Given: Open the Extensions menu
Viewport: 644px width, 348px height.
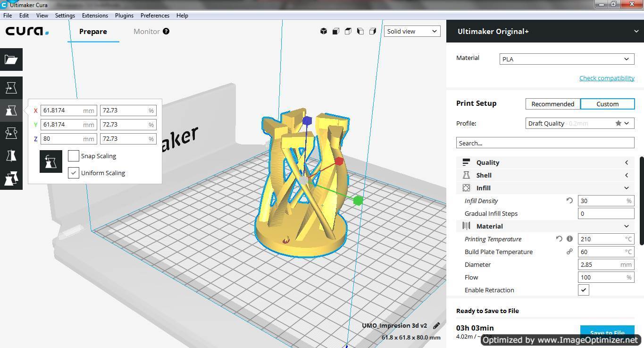Looking at the screenshot, I should pos(95,15).
